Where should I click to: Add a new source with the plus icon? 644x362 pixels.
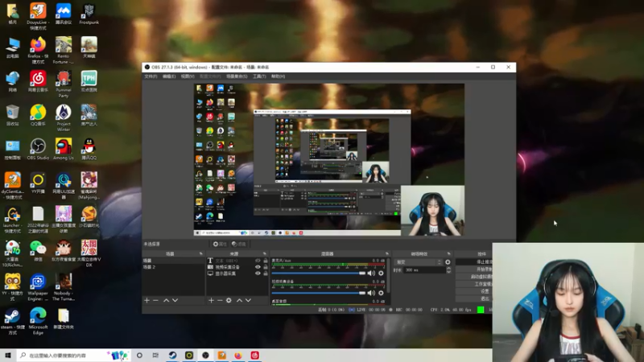[x=211, y=300]
